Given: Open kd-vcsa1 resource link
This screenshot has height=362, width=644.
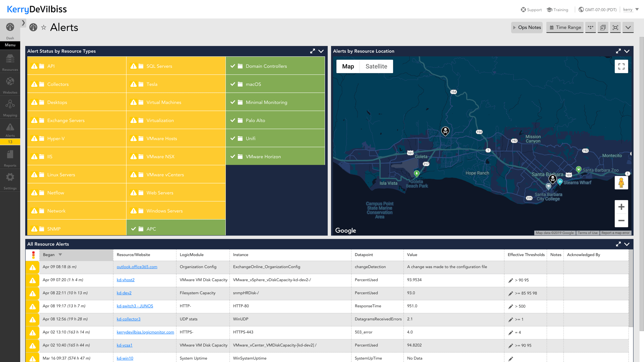Looking at the screenshot, I should pos(124,345).
